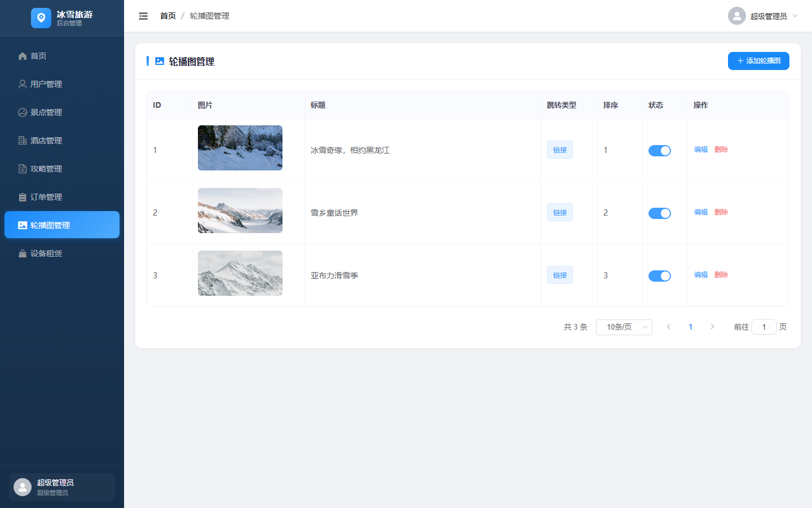Open 用户管理 menu item

click(62, 84)
